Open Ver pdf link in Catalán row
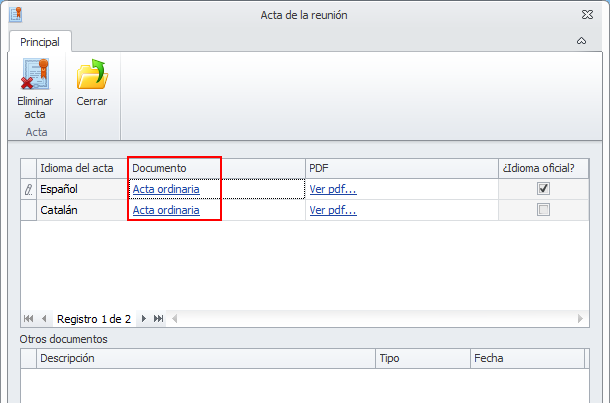 [x=333, y=210]
